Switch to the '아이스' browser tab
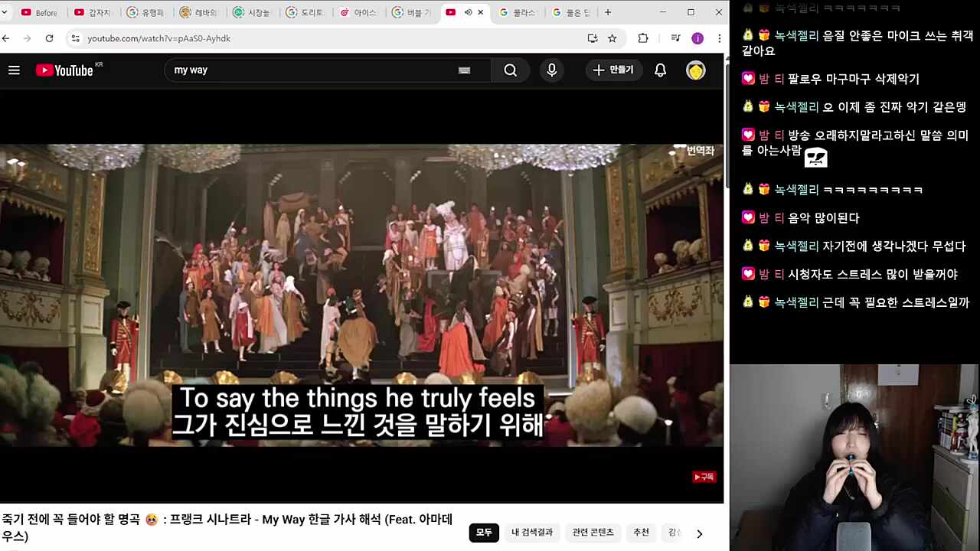The width and height of the screenshot is (980, 551). [x=358, y=12]
